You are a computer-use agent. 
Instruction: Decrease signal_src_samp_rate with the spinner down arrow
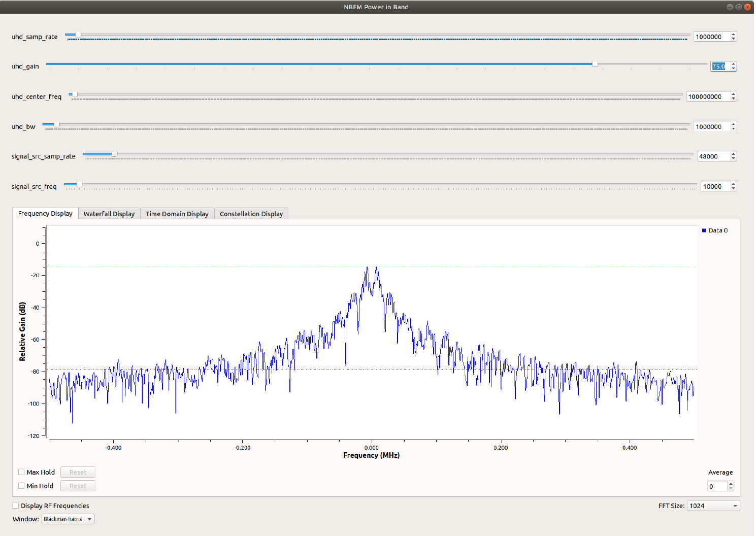point(734,159)
